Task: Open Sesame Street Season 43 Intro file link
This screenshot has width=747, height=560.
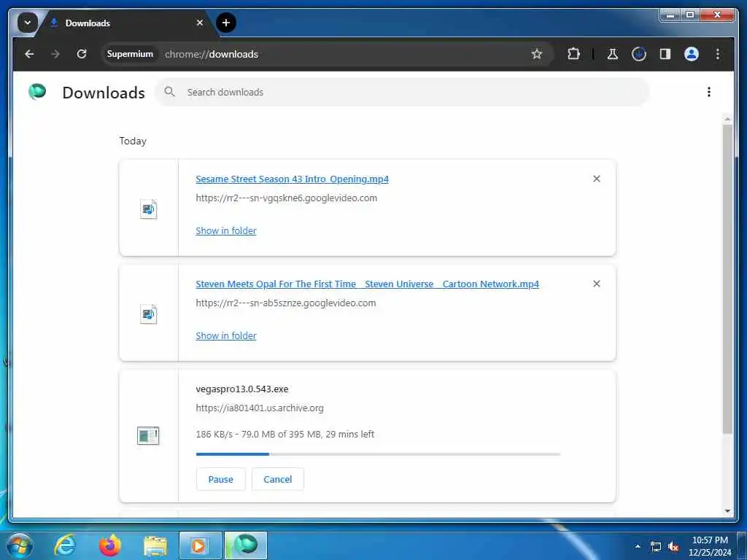Action: [292, 179]
